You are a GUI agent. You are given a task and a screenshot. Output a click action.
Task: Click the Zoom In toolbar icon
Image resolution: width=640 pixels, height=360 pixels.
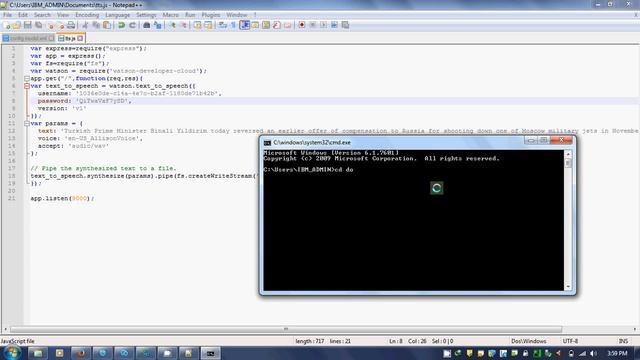coord(172,25)
